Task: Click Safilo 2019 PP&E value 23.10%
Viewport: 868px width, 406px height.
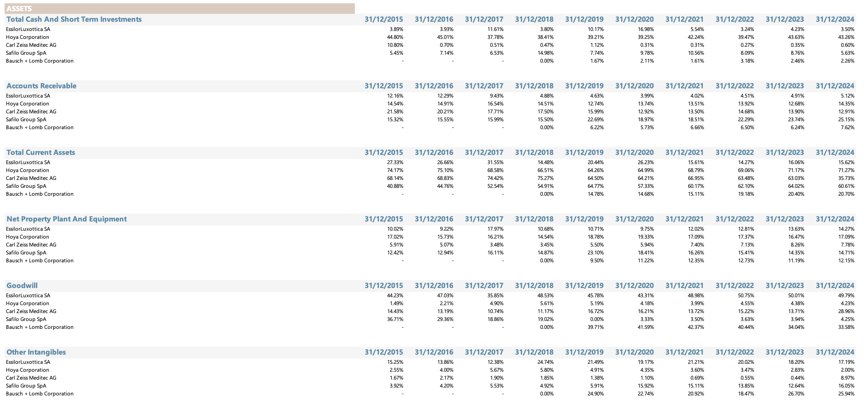Action: 595,252
